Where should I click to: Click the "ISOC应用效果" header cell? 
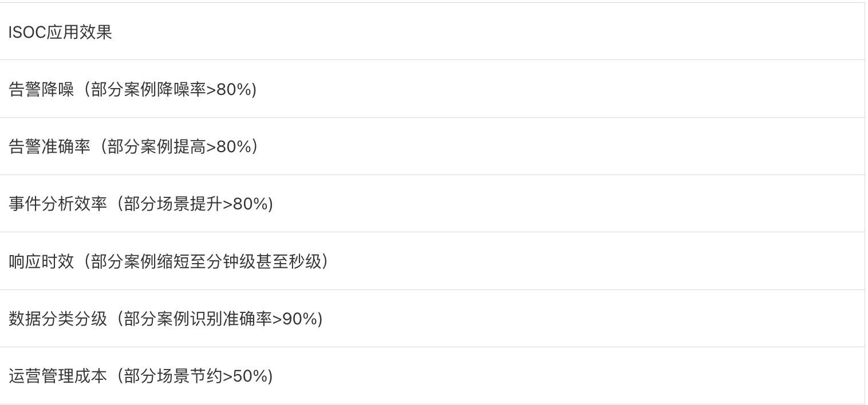pyautogui.click(x=60, y=33)
